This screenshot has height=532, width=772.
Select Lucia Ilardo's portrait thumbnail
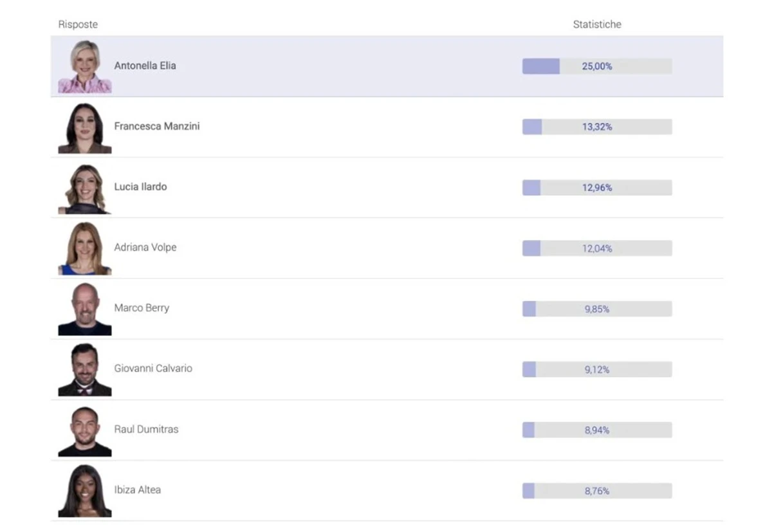85,188
